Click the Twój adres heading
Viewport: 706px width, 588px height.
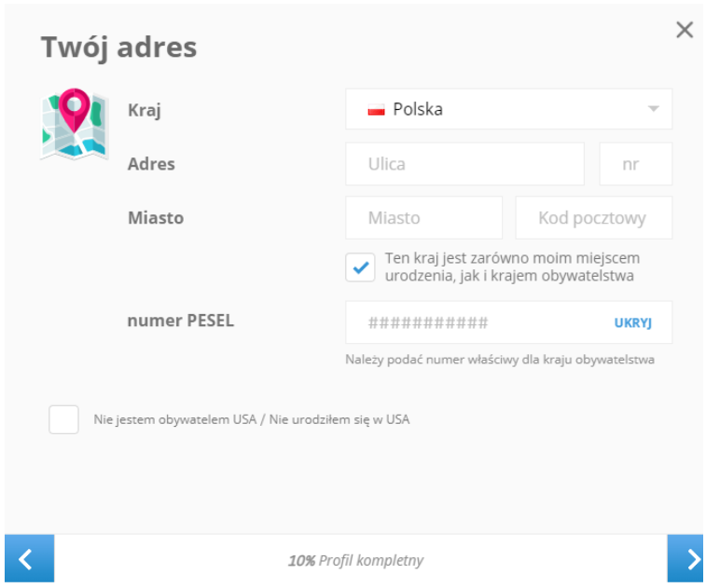tap(118, 48)
